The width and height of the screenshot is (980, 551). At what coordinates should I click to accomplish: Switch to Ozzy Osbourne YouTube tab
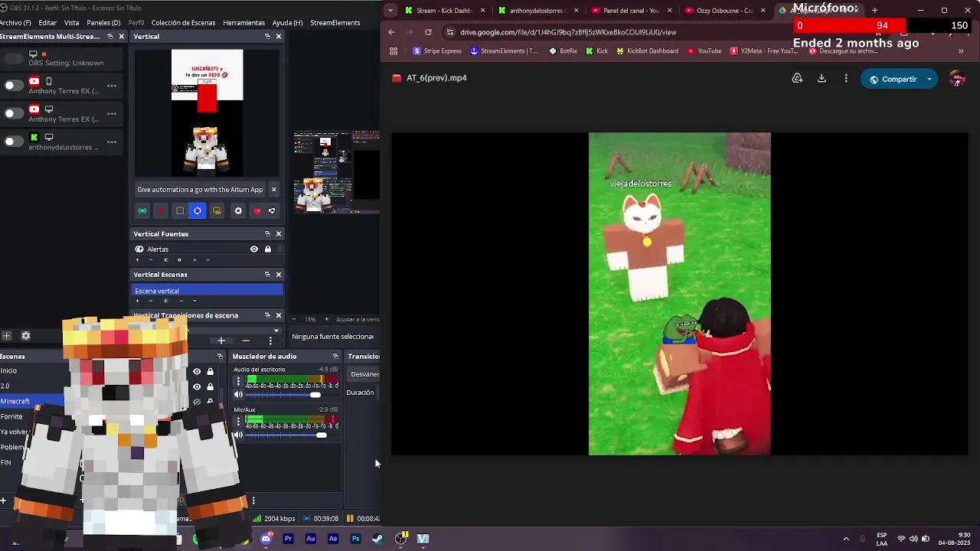[x=724, y=11]
